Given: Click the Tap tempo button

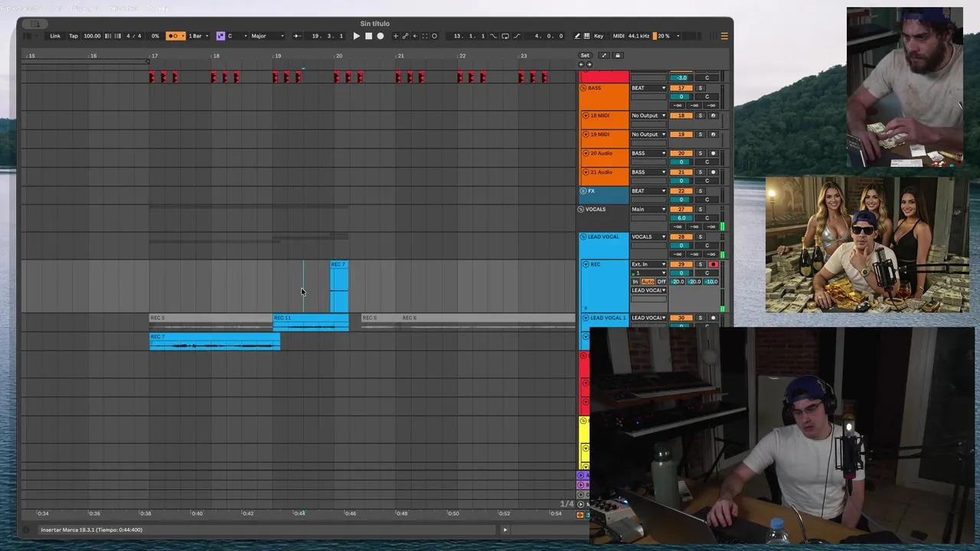Looking at the screenshot, I should pyautogui.click(x=73, y=36).
